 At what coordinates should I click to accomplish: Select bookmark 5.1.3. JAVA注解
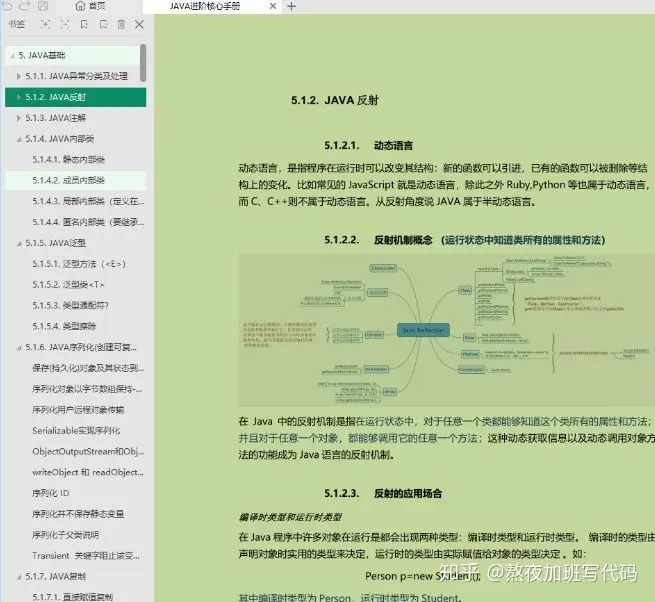pyautogui.click(x=56, y=118)
